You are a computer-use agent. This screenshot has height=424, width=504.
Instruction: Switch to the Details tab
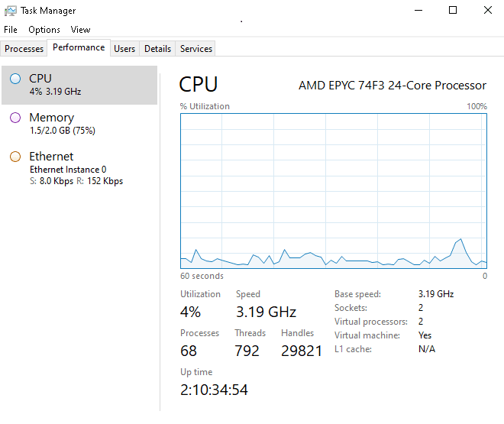point(157,49)
